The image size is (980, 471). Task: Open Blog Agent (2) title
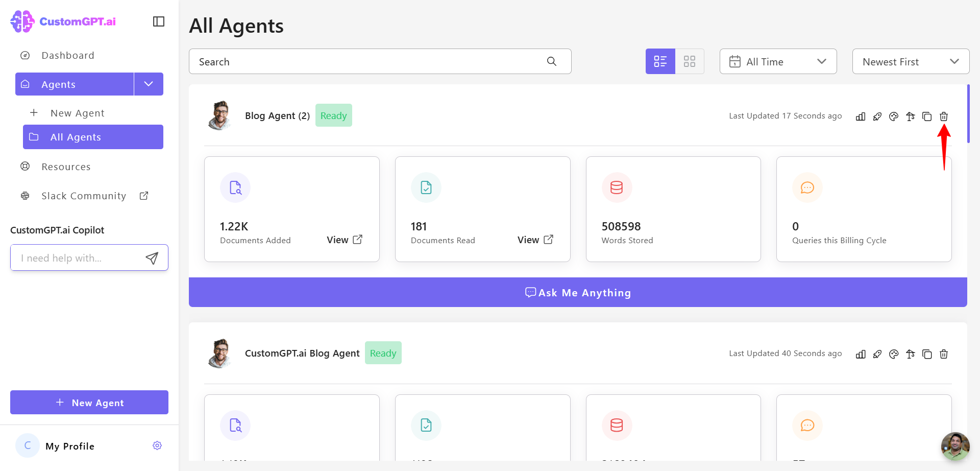277,115
